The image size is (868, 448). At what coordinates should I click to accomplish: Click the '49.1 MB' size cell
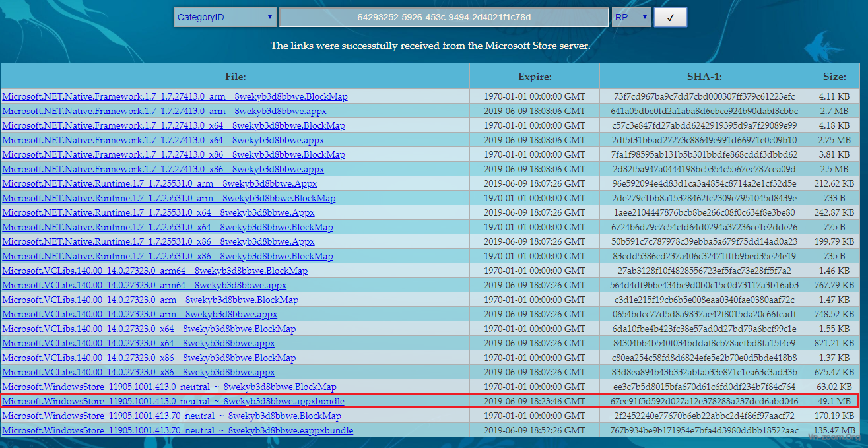click(834, 401)
